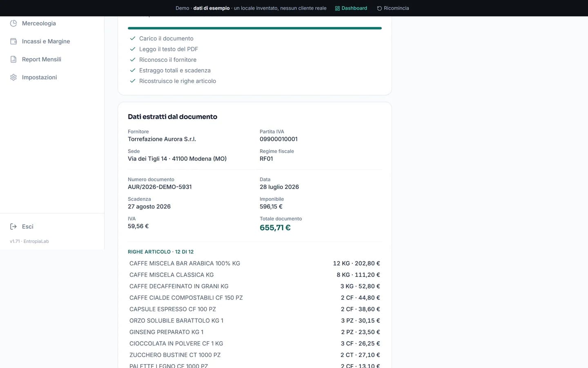The height and width of the screenshot is (368, 588).
Task: Open the Impostazioni page
Action: point(52,77)
